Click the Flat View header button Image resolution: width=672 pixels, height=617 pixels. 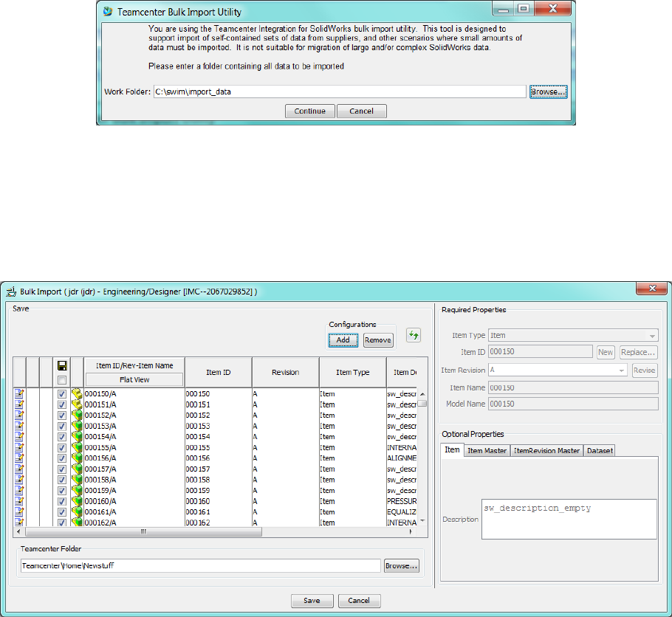134,379
